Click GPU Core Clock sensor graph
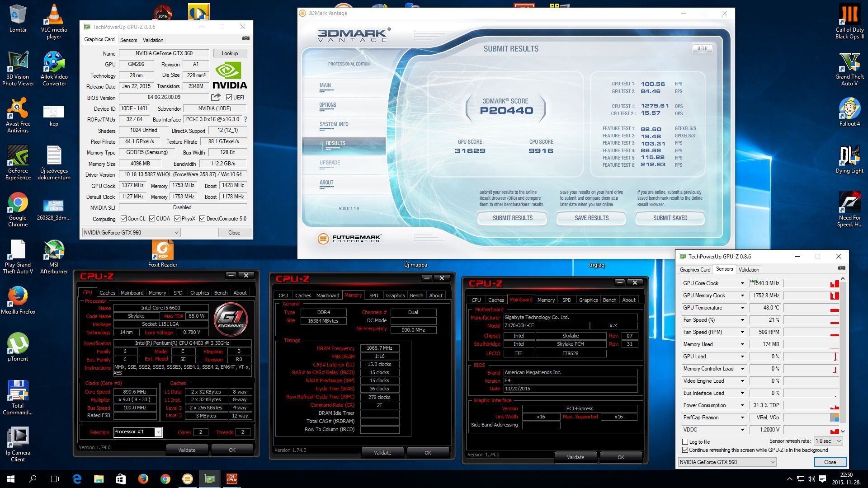This screenshot has width=868, height=488. coord(811,283)
